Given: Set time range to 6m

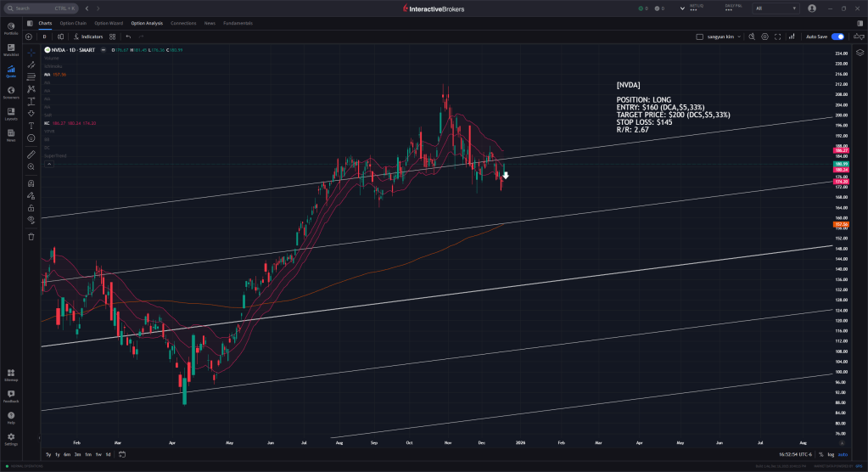Looking at the screenshot, I should [x=67, y=454].
